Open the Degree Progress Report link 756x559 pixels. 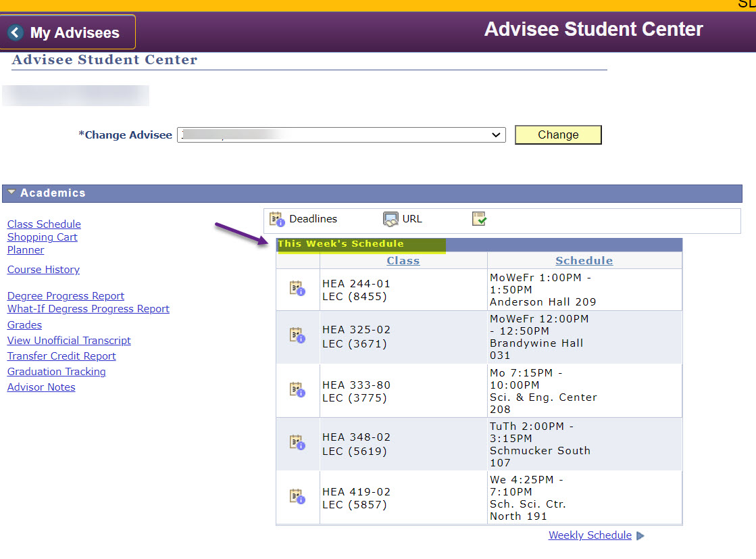(66, 295)
